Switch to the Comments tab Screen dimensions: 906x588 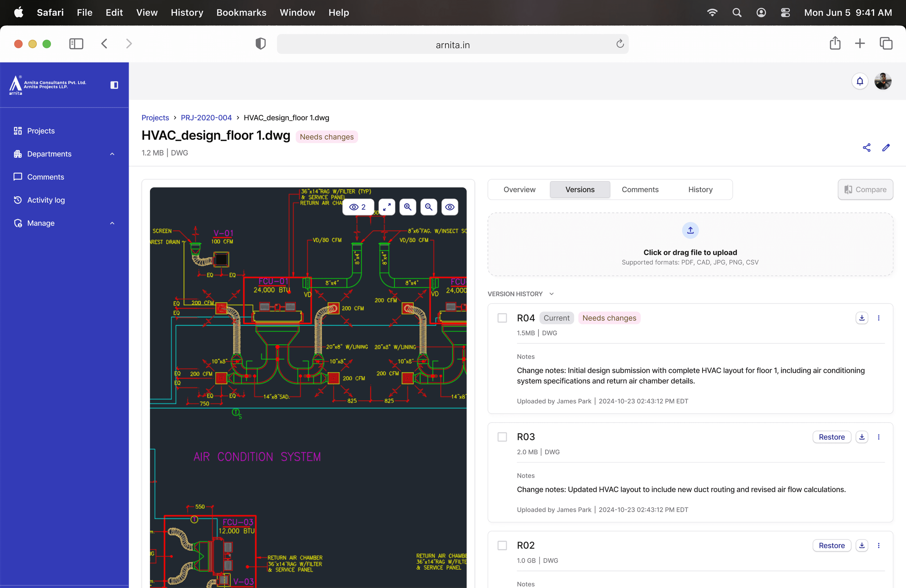tap(640, 189)
